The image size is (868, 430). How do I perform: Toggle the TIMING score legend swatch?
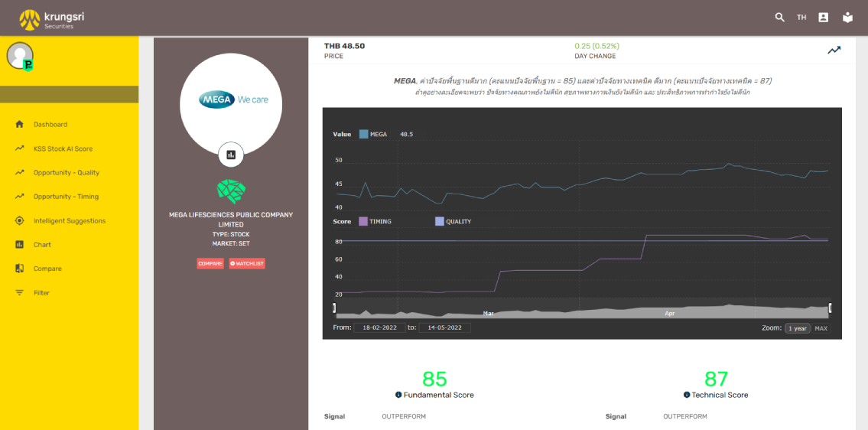click(364, 221)
